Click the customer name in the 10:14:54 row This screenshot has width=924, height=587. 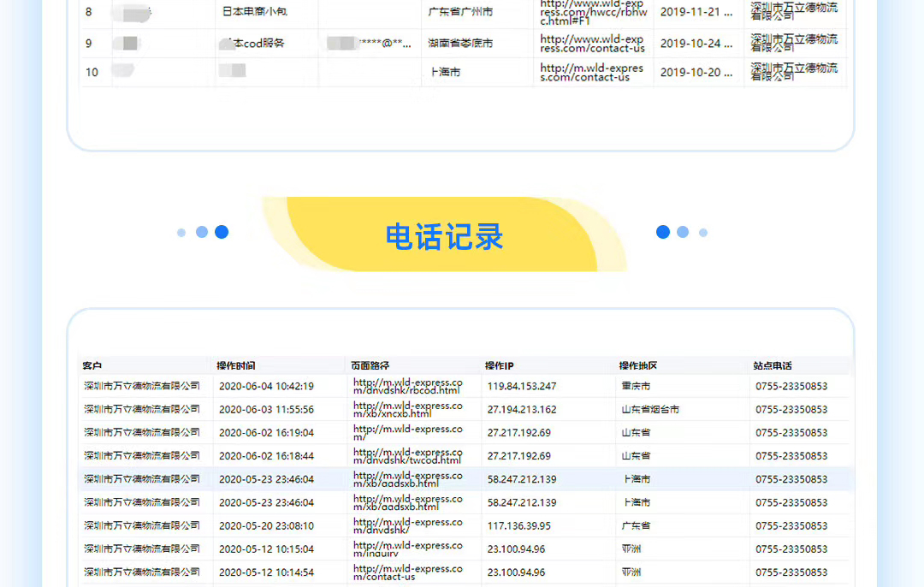tap(141, 572)
